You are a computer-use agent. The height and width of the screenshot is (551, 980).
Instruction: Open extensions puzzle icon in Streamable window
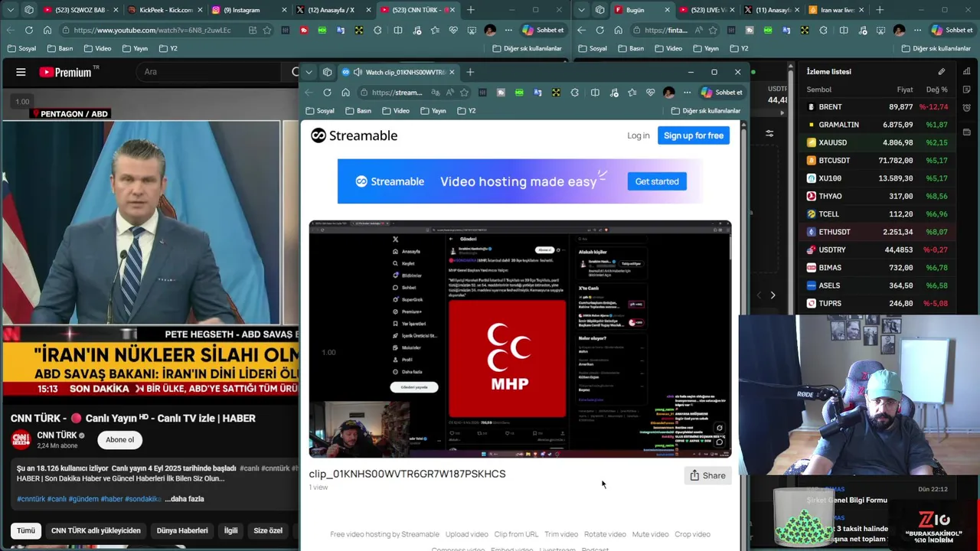[x=575, y=93]
